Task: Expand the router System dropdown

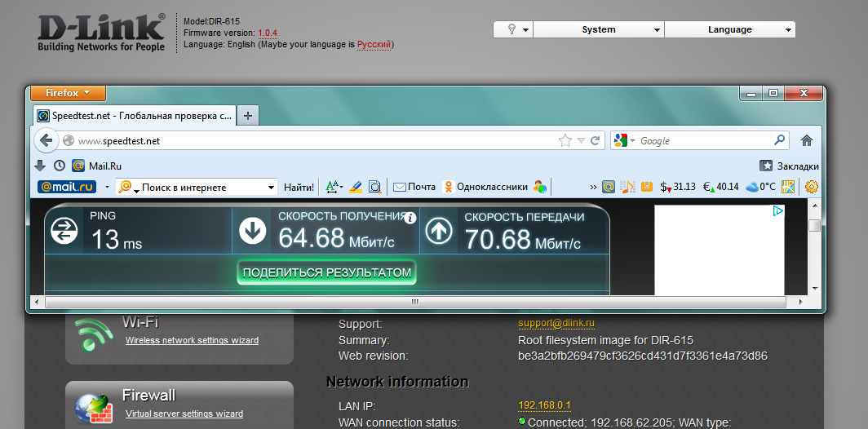Action: coord(599,29)
